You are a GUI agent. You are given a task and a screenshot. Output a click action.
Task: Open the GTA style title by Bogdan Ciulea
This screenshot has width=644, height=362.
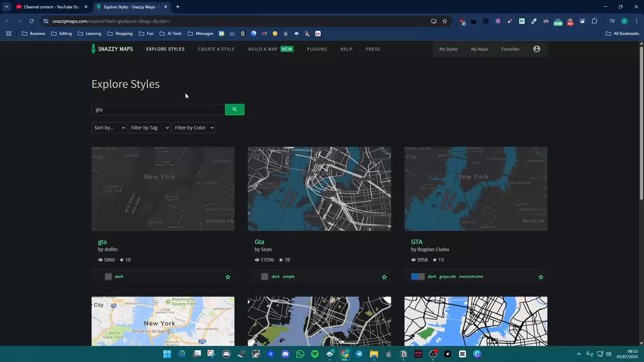[417, 242]
